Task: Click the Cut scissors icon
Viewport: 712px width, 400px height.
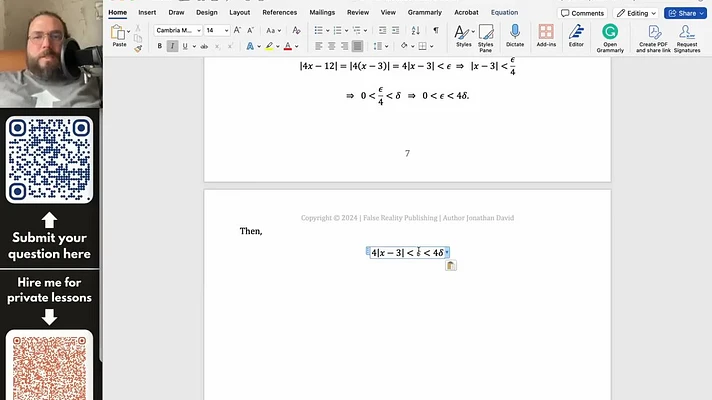Action: coord(138,28)
